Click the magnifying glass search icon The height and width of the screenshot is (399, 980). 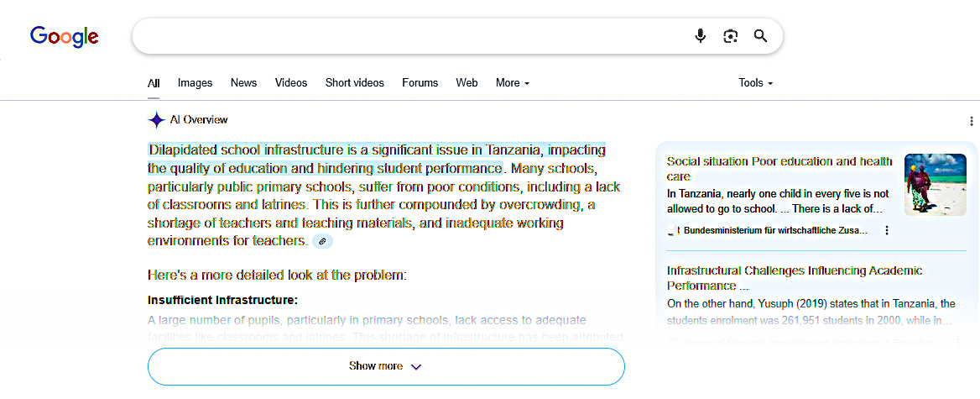click(x=761, y=36)
